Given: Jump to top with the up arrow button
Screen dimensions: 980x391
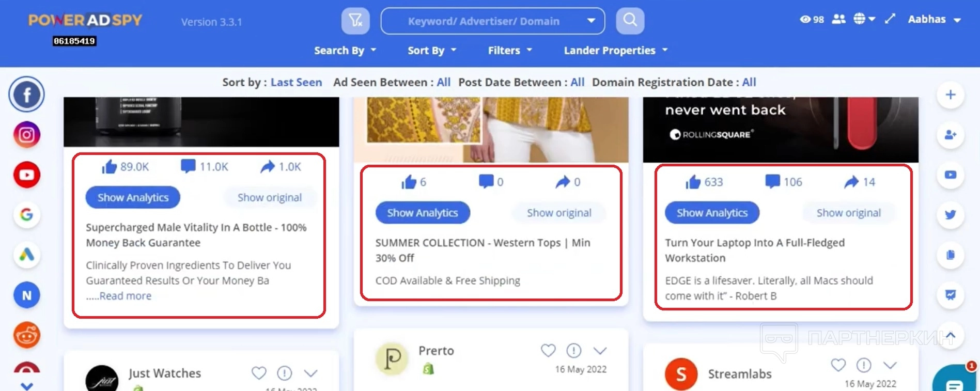Looking at the screenshot, I should (x=951, y=335).
